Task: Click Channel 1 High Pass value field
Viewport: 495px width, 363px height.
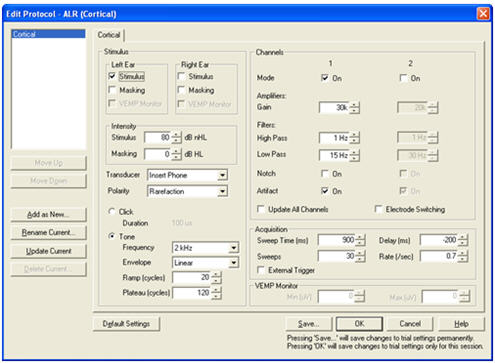Action: pos(334,138)
